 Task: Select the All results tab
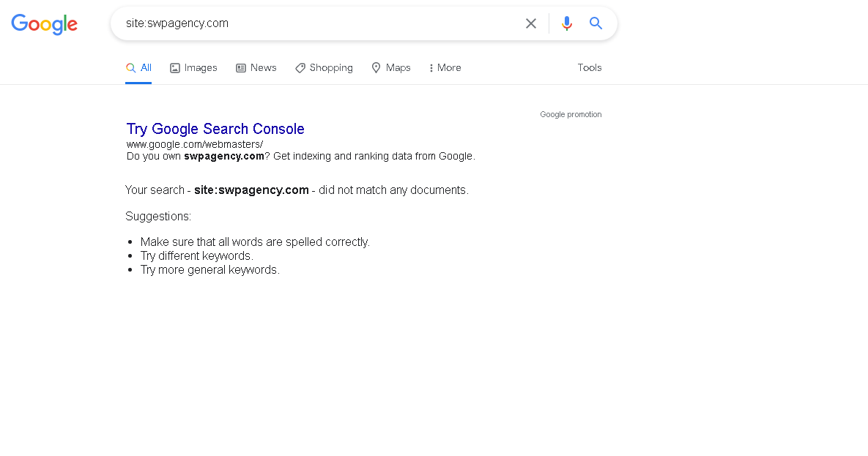[138, 67]
